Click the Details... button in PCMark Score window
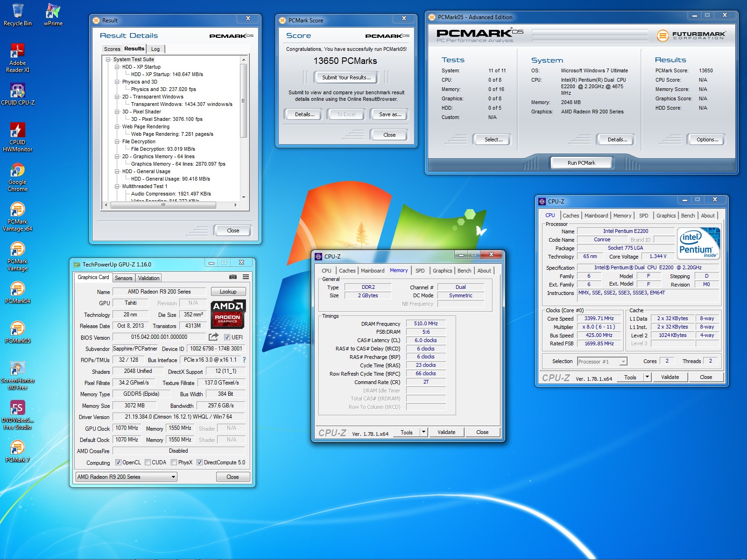747x560 pixels. (x=304, y=114)
